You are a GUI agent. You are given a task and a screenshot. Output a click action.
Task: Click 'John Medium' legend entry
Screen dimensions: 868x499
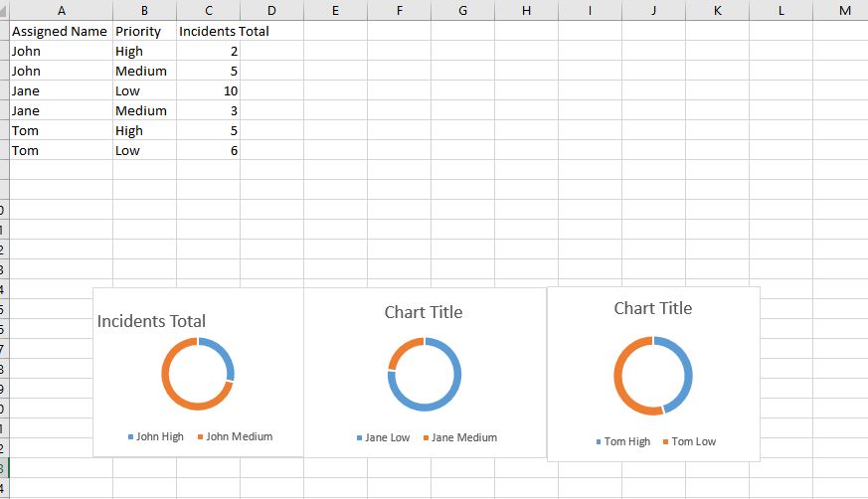[x=235, y=436]
